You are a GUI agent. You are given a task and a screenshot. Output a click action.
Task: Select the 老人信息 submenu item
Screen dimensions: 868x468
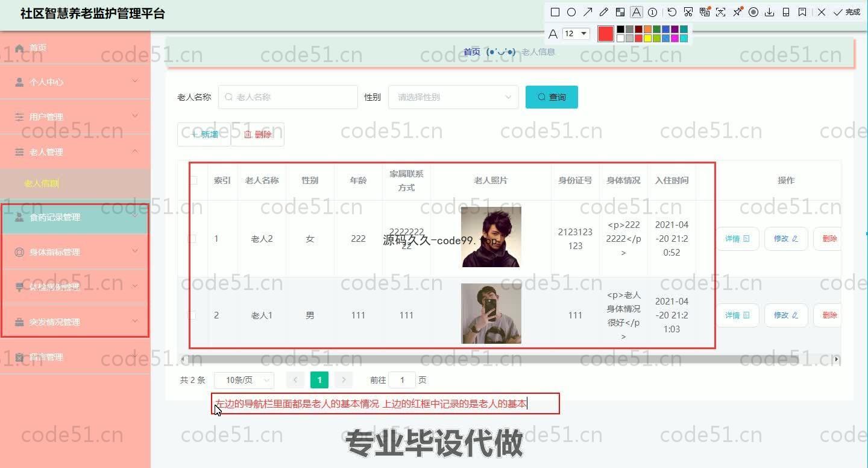tap(75, 184)
